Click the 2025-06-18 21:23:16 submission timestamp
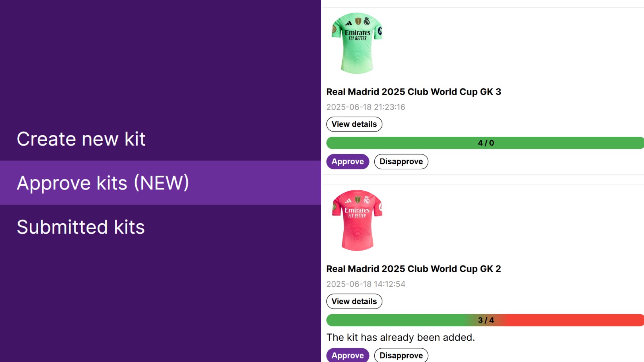Viewport: 644px width, 362px height. tap(365, 107)
